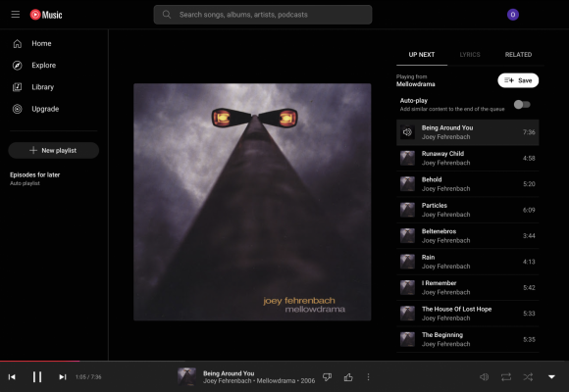Viewport: 569px width, 392px height.
Task: Click the Behold row thumbnail
Action: click(407, 184)
